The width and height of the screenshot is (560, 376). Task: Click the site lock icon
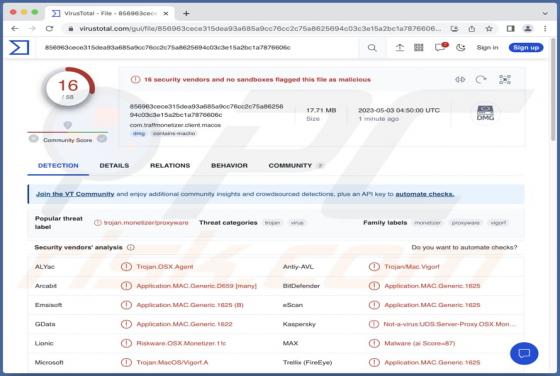pyautogui.click(x=71, y=29)
